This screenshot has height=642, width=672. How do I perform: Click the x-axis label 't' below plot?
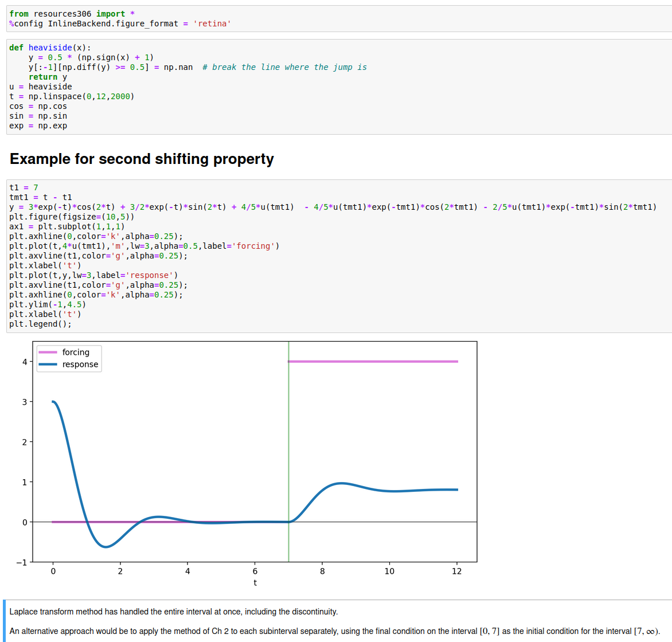tap(255, 583)
